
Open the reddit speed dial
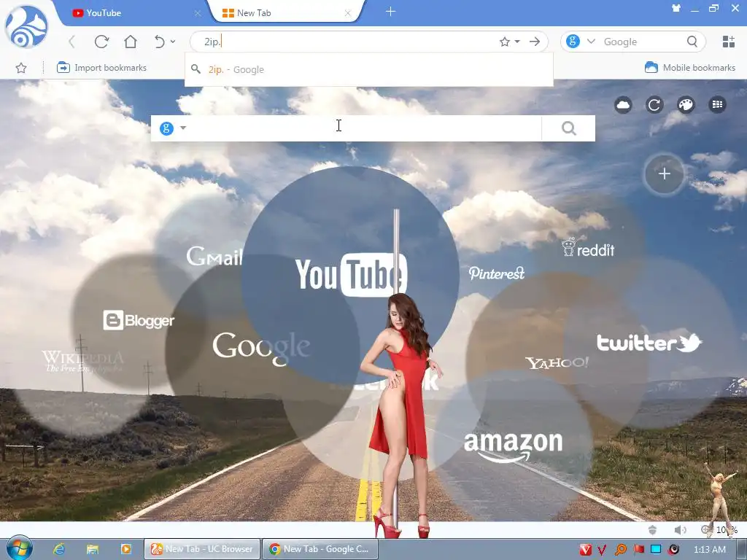588,248
